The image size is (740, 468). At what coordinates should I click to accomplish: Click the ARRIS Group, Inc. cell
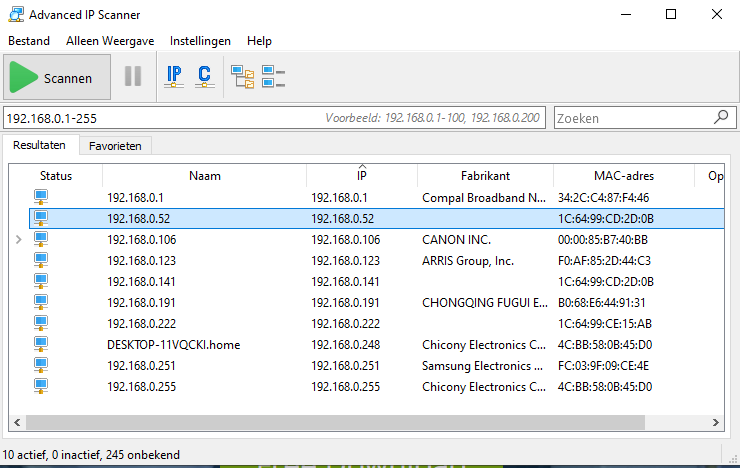coord(468,261)
